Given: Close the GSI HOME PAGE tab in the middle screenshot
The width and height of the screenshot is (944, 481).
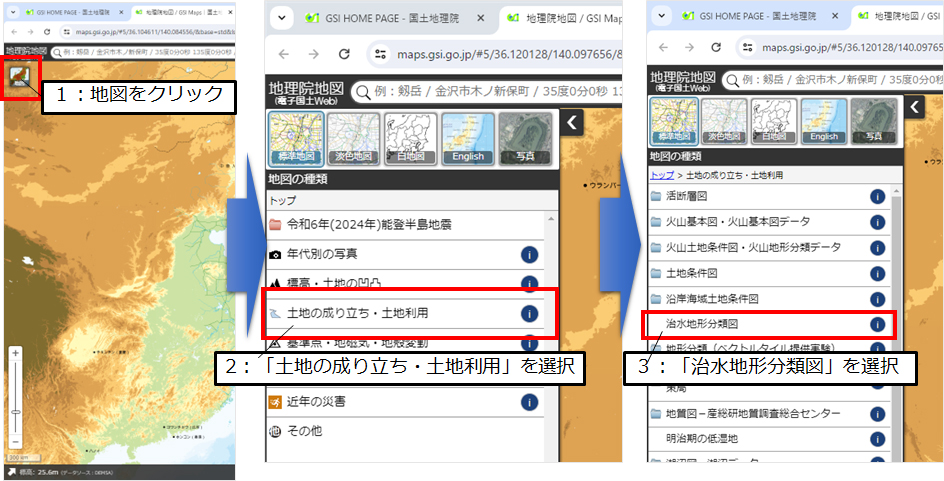Looking at the screenshot, I should (480, 18).
